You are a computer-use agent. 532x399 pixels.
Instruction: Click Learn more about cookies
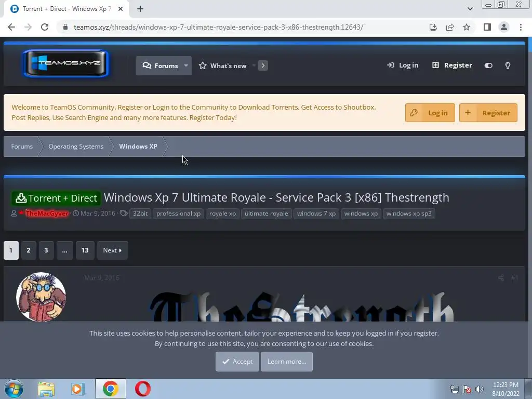coord(287,362)
